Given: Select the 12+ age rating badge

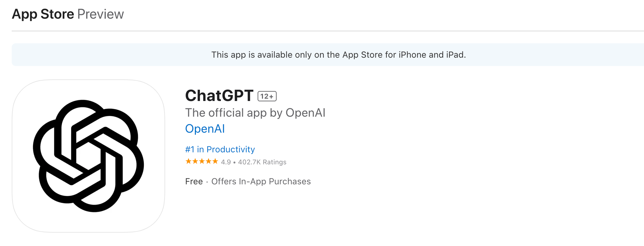Looking at the screenshot, I should [267, 96].
